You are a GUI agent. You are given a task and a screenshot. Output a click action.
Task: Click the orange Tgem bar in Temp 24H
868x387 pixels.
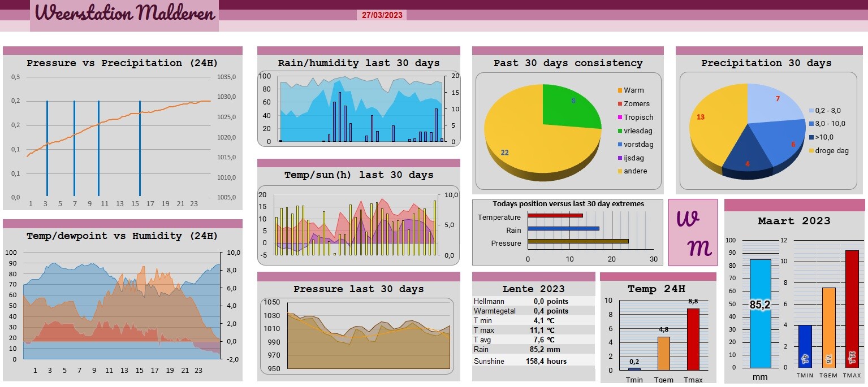[663, 353]
